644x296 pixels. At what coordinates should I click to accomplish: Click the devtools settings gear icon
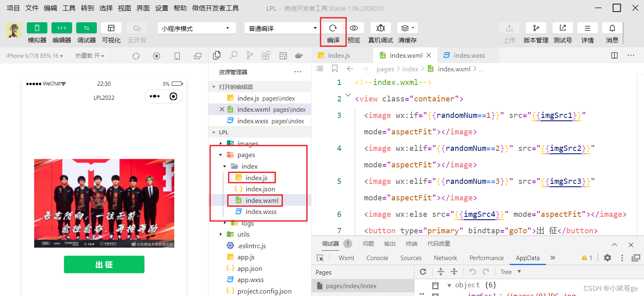[x=607, y=258]
